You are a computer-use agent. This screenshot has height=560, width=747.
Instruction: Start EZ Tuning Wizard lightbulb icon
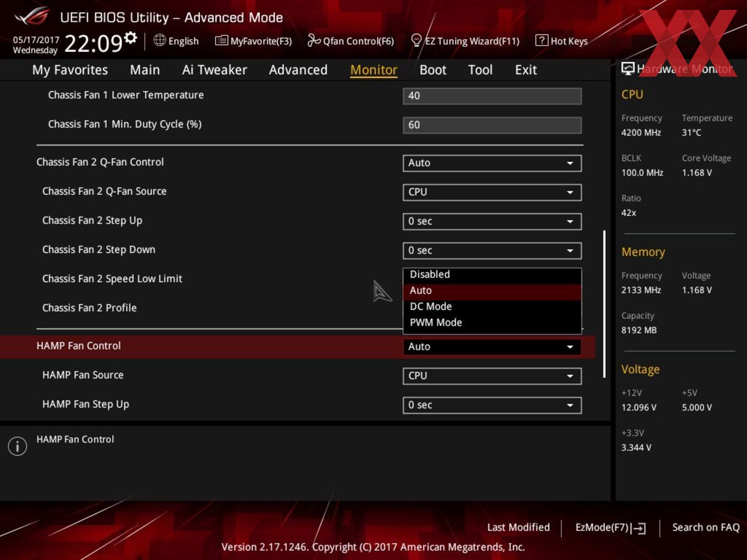pyautogui.click(x=416, y=40)
